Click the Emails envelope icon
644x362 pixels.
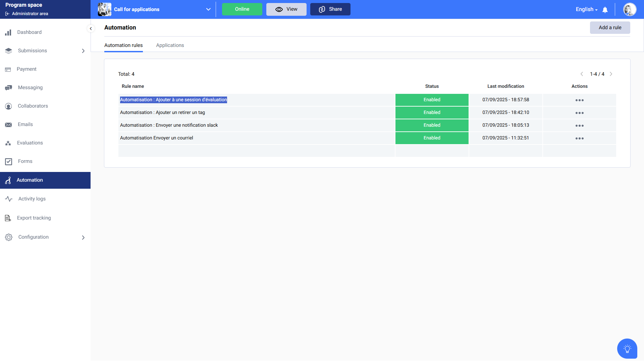pyautogui.click(x=8, y=125)
